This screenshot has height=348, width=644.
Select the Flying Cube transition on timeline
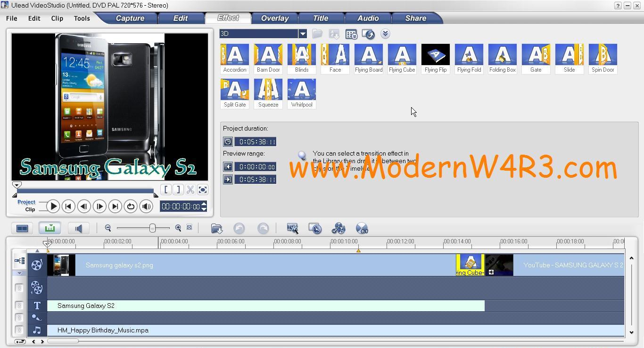pyautogui.click(x=470, y=265)
